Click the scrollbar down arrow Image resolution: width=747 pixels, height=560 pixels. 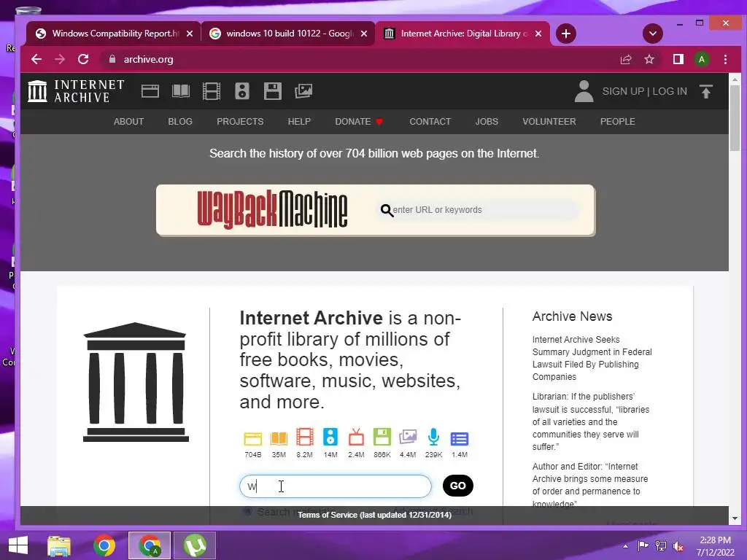(x=735, y=518)
